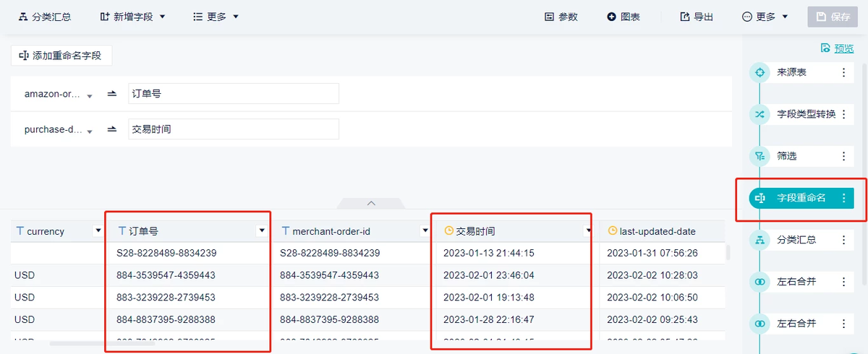This screenshot has height=354, width=868.
Task: Click the 字段重命名 rename icon
Action: coord(759,198)
